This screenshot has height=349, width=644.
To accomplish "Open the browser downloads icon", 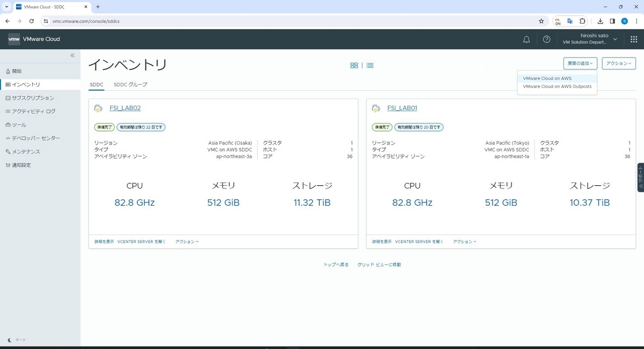I will point(600,21).
